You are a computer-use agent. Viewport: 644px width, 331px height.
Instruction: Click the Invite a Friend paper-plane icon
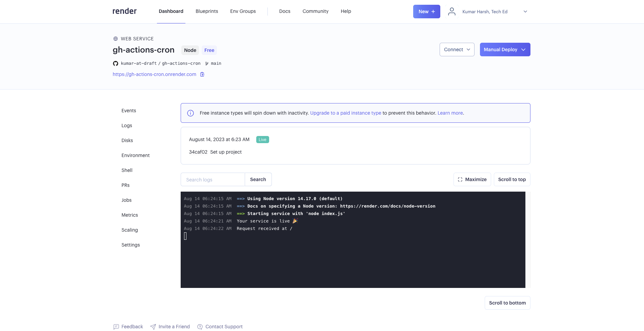coord(153,327)
